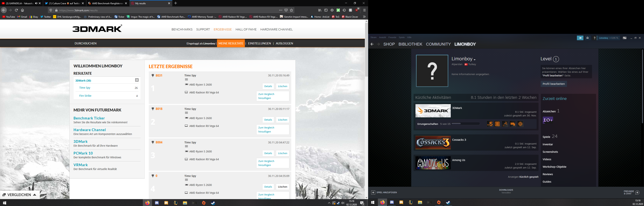
Task: Open the Firefox account icon
Action: coord(332,10)
